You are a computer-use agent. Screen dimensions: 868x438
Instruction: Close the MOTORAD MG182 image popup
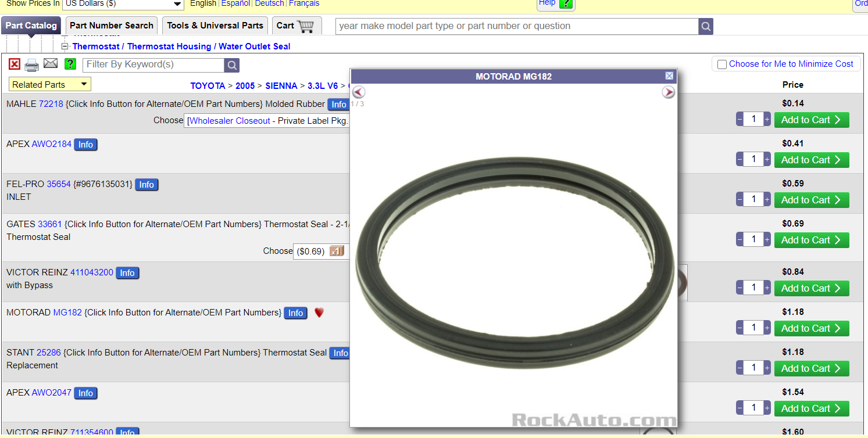[669, 76]
